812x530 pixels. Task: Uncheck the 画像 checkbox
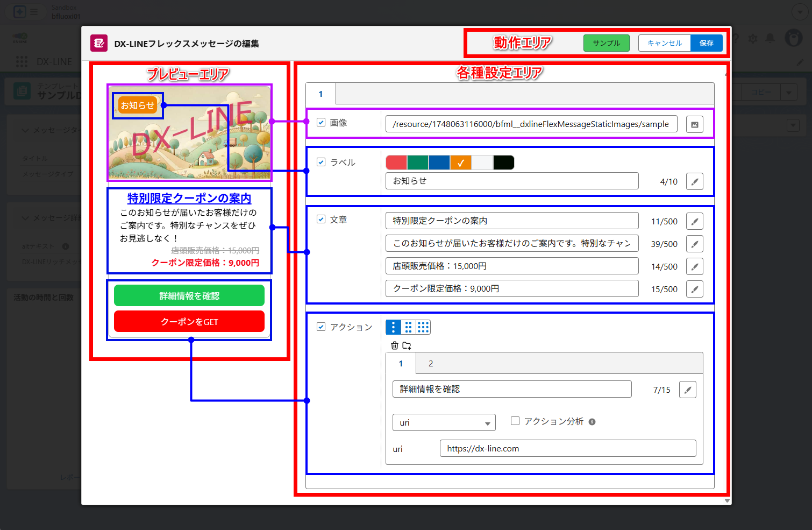(x=321, y=123)
